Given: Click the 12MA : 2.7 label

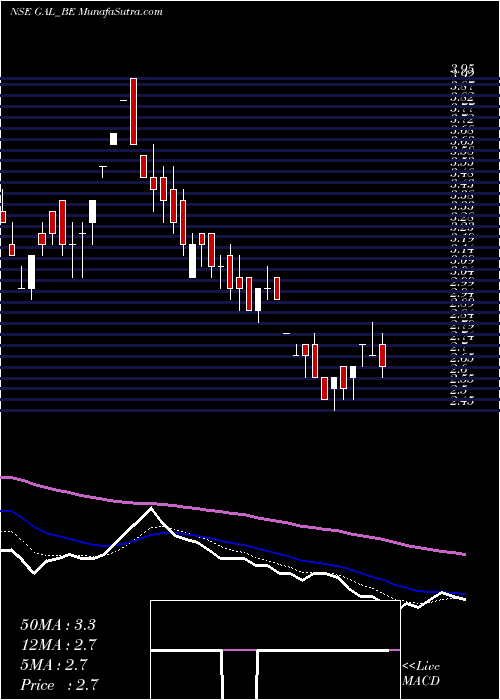Looking at the screenshot, I should (x=59, y=645).
